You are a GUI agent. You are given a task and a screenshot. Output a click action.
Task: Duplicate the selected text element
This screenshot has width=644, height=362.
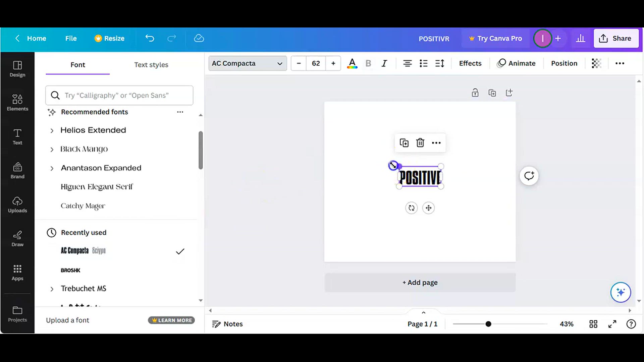click(x=404, y=143)
